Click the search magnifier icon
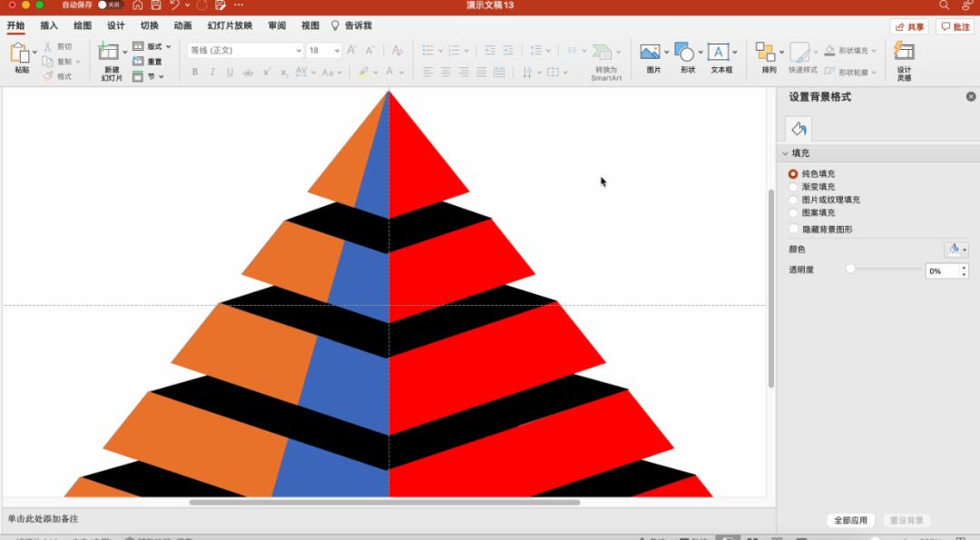The height and width of the screenshot is (540, 980). 944,5
